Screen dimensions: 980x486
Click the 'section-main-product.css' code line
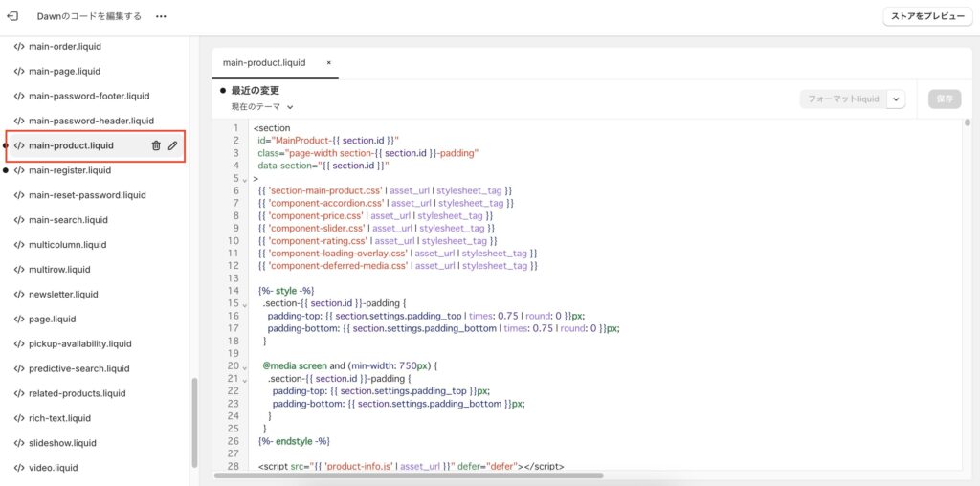pos(385,190)
